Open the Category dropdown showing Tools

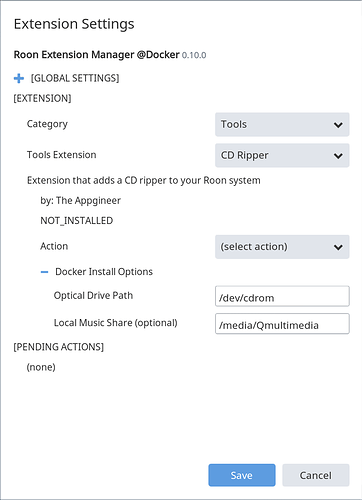(282, 124)
